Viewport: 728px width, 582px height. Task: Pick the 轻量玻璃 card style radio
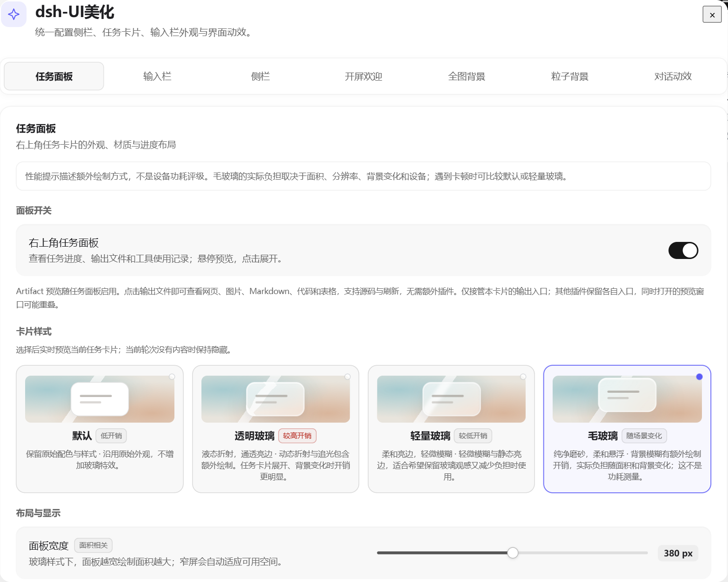(x=523, y=377)
